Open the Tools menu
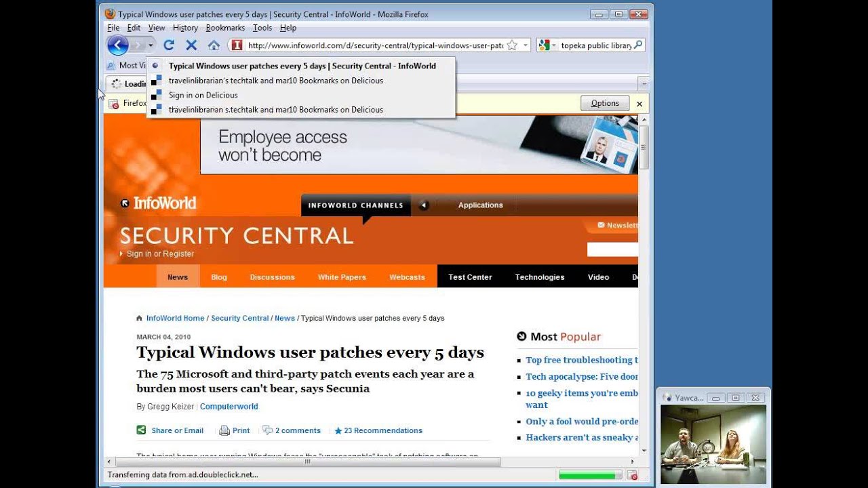 pos(262,28)
